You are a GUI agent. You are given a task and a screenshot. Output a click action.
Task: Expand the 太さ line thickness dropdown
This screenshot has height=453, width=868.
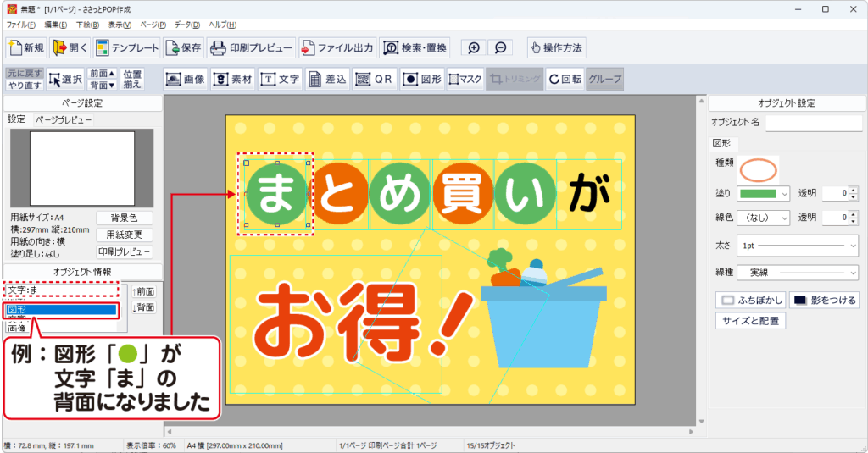(798, 246)
